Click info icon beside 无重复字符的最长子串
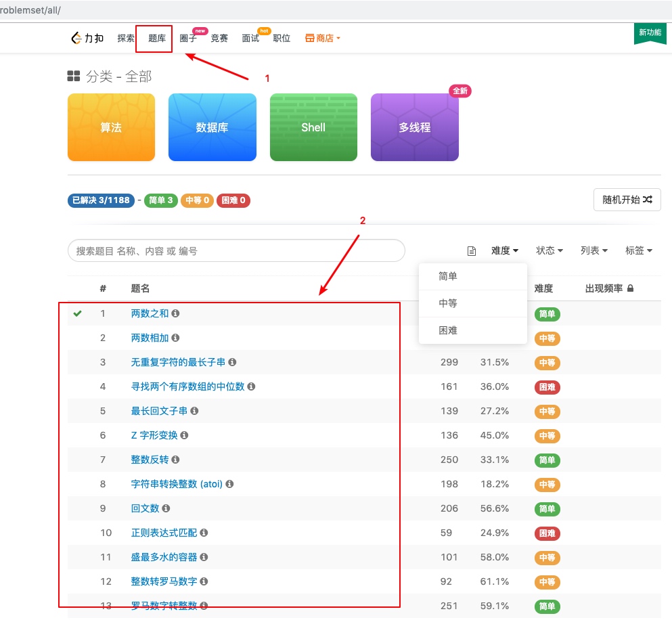The height and width of the screenshot is (620, 672). pyautogui.click(x=232, y=362)
